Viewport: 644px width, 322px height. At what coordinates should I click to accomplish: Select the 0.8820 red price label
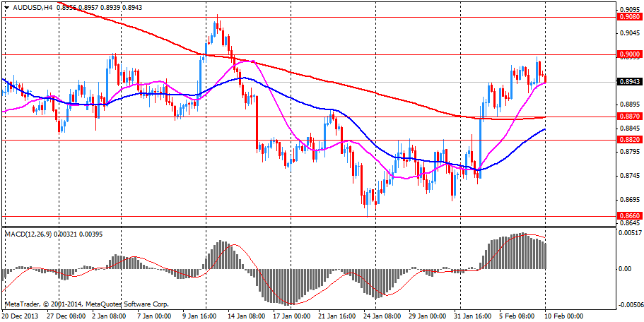coord(628,140)
